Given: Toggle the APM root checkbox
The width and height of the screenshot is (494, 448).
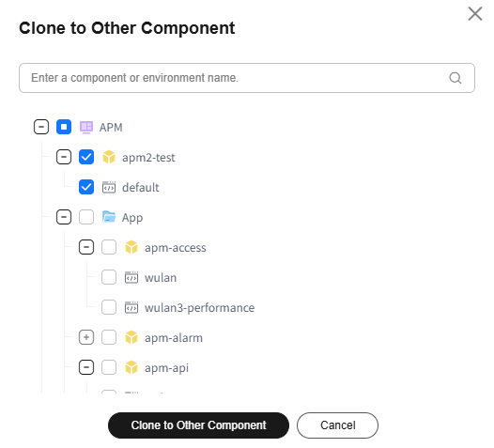Looking at the screenshot, I should click(x=64, y=127).
